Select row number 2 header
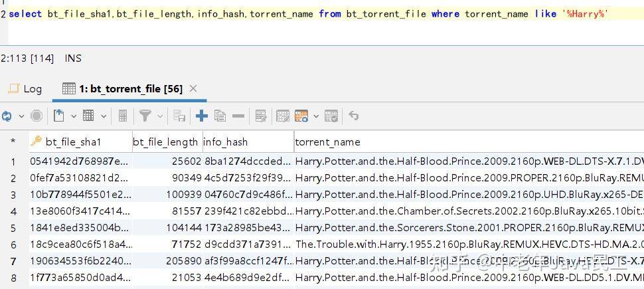The width and height of the screenshot is (644, 289). point(13,179)
